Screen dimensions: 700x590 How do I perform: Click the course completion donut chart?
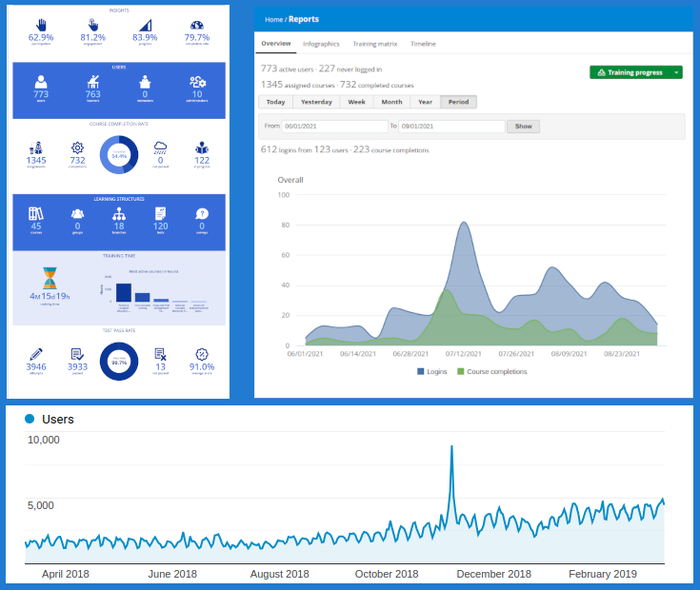coord(119,154)
